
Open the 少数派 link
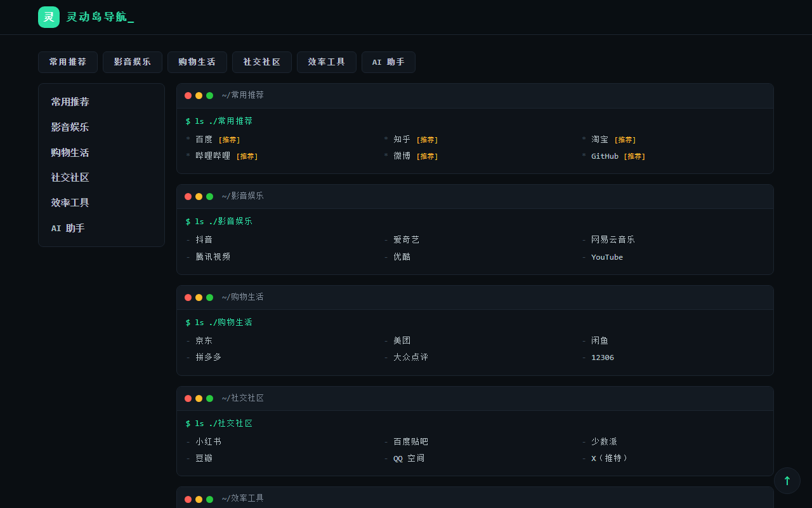pos(605,442)
